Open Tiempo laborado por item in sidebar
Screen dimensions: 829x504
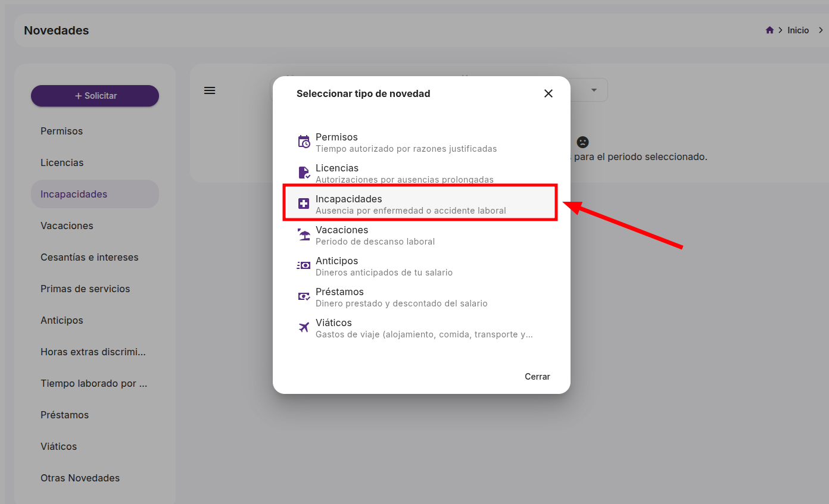(95, 383)
